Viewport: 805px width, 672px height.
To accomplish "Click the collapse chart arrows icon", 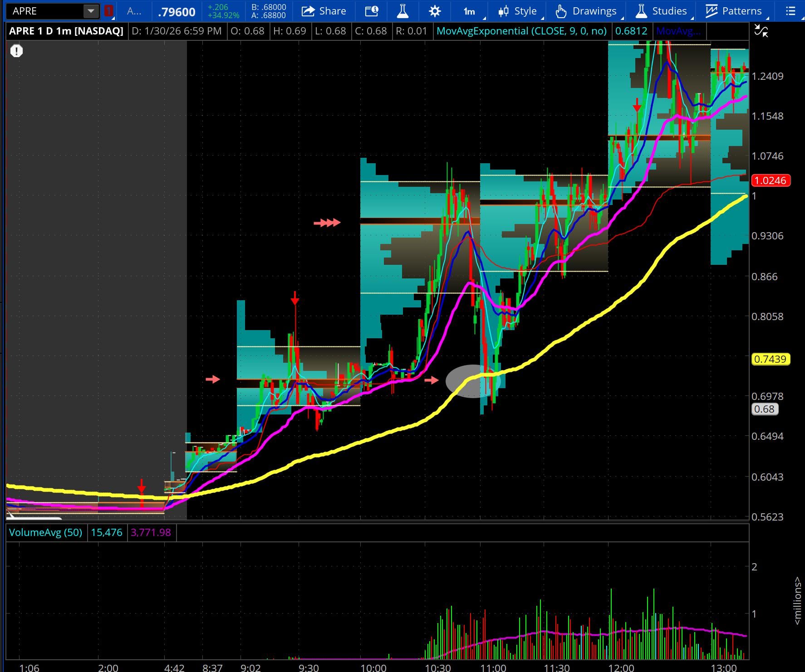I will 761,31.
